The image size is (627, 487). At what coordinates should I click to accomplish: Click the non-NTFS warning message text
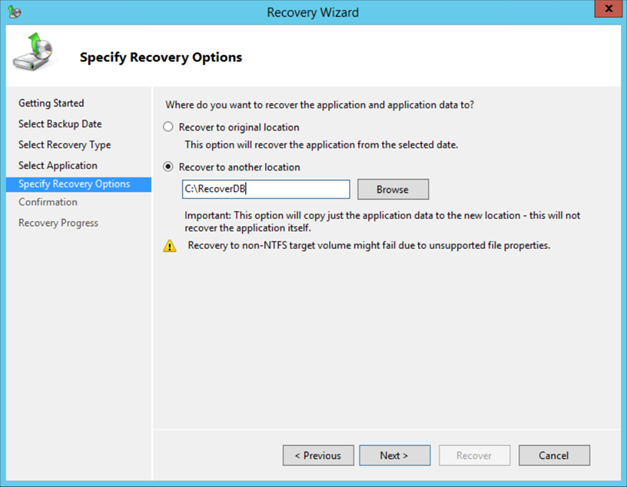pos(369,245)
